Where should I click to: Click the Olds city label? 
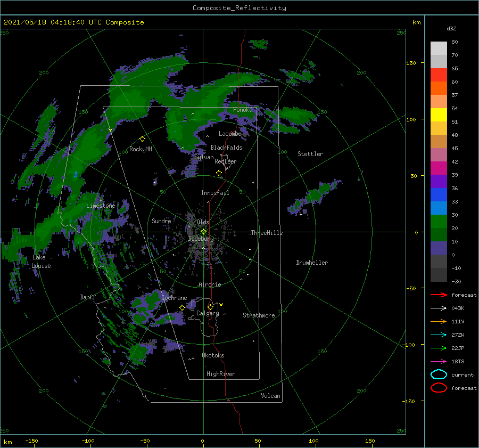203,222
